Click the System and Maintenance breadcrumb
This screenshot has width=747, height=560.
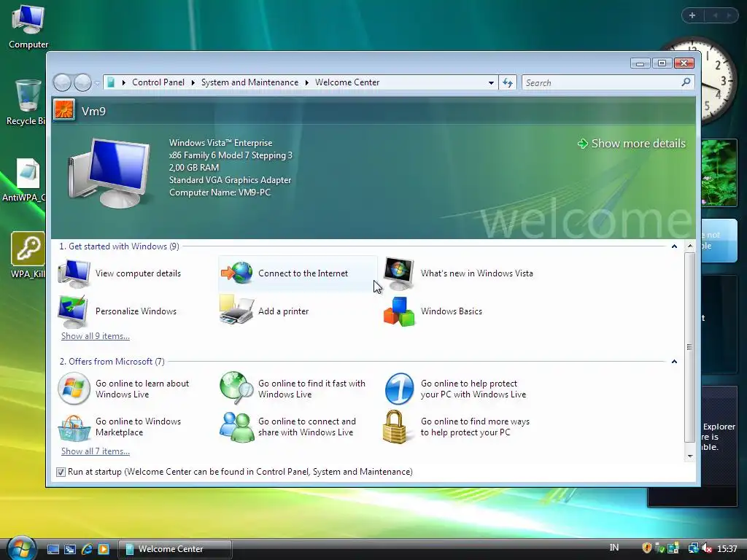pos(249,82)
